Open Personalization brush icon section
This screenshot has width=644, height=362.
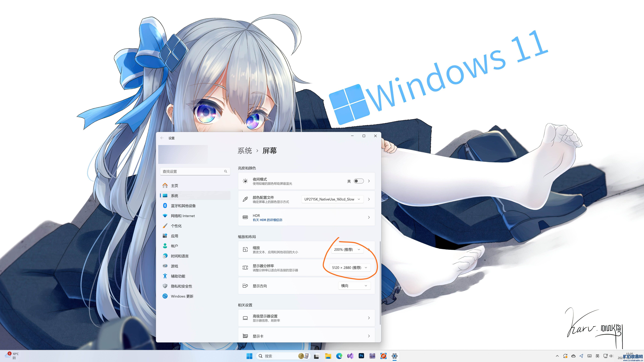tap(176, 226)
